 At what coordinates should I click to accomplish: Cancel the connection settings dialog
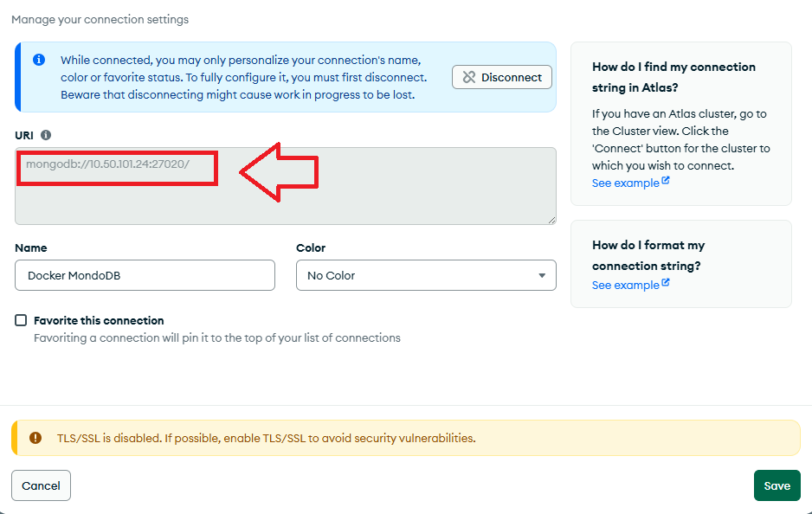[x=41, y=485]
